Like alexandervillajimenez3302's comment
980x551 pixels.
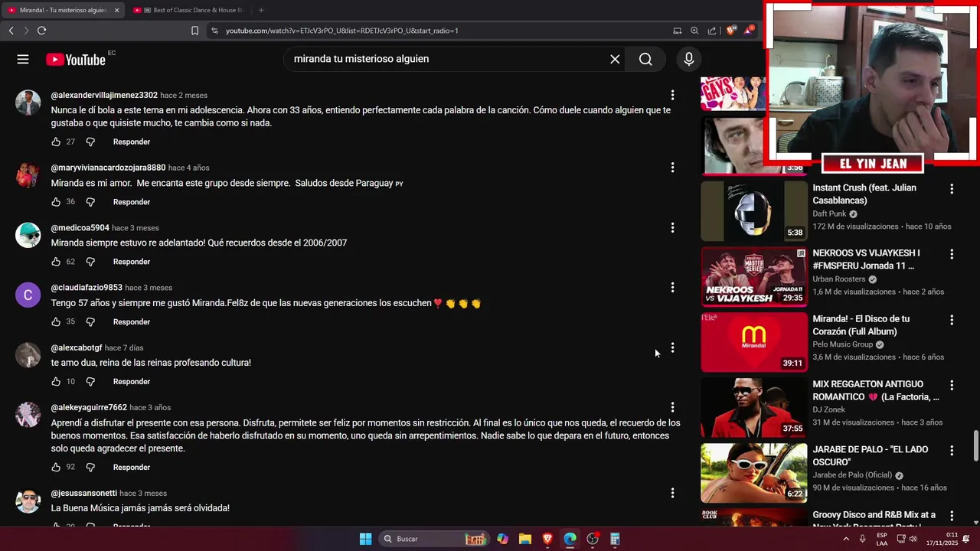coord(56,142)
